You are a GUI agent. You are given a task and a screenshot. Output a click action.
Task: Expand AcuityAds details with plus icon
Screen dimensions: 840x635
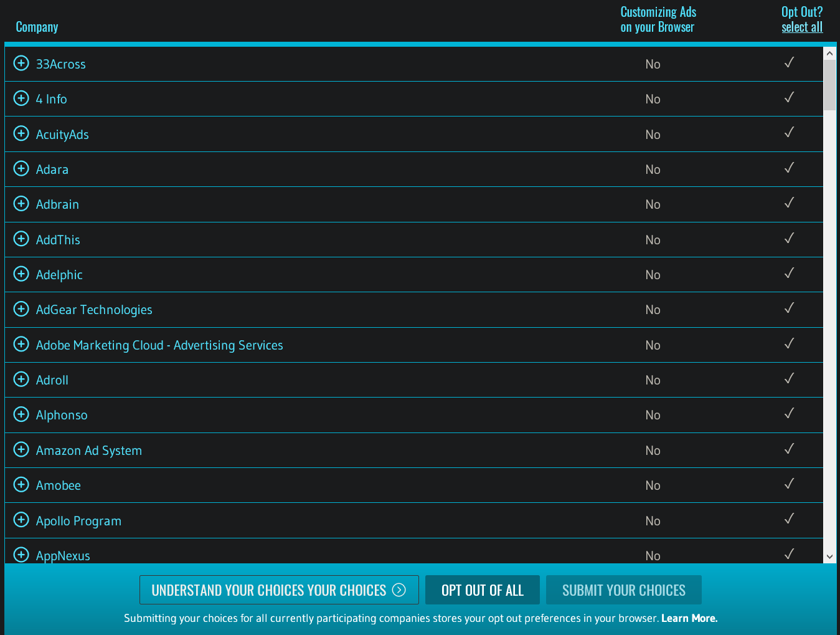pyautogui.click(x=21, y=134)
